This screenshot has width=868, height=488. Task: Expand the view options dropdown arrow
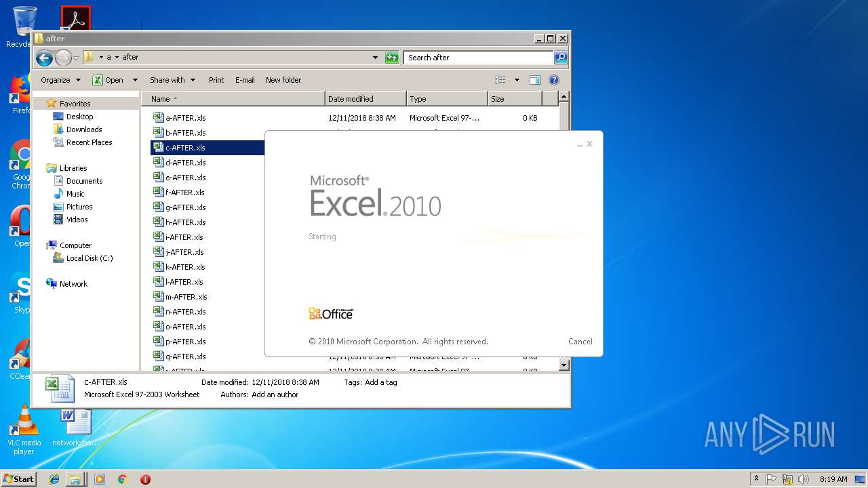(517, 80)
